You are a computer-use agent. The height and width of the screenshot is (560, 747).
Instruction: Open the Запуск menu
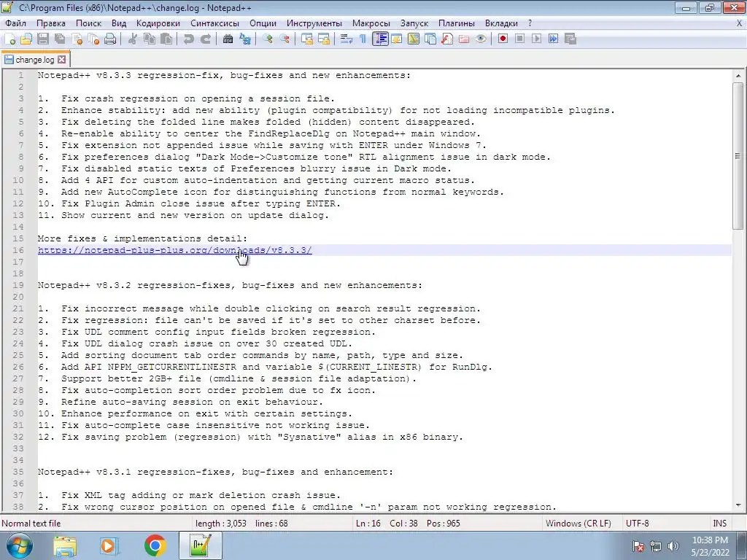(414, 23)
